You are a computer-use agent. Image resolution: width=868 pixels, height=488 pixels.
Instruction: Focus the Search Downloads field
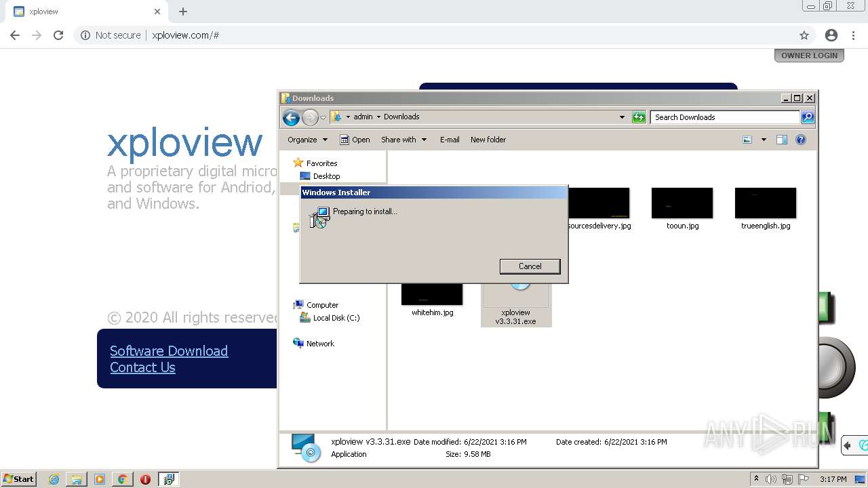pyautogui.click(x=725, y=117)
